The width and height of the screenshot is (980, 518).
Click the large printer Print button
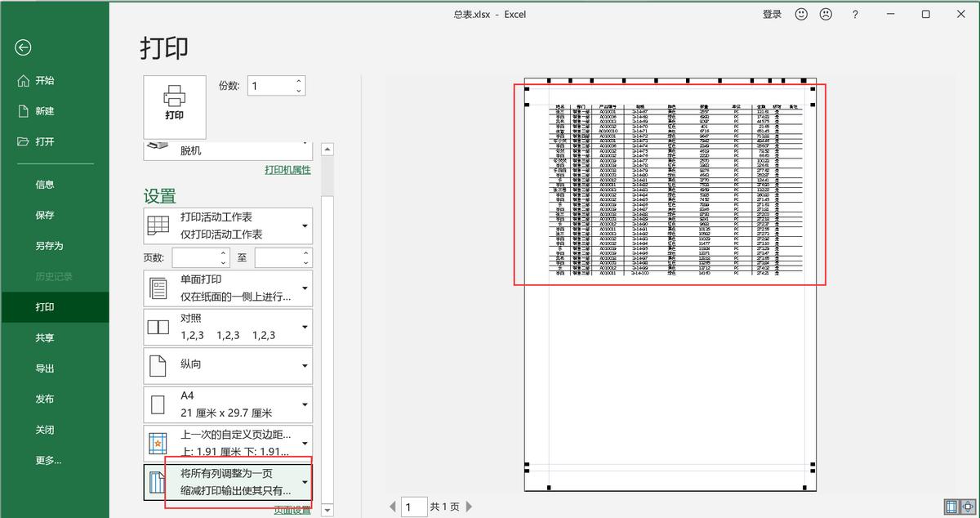[x=175, y=106]
